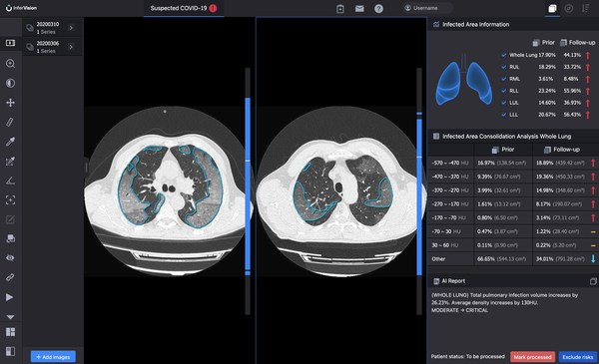The height and width of the screenshot is (364, 599).
Task: Open the mail icon in header
Action: (359, 8)
